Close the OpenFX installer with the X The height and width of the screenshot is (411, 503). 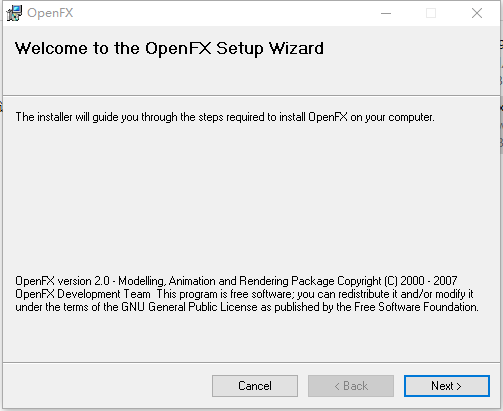(x=477, y=13)
